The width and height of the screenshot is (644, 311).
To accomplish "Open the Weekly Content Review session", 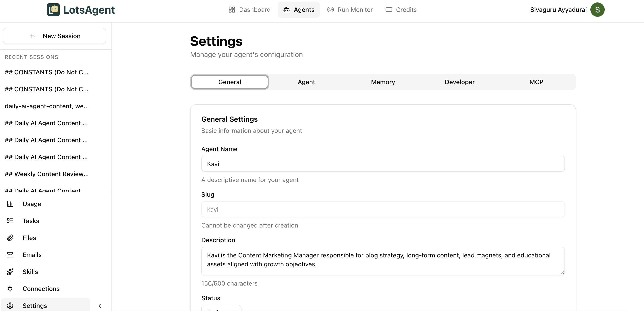I will point(46,174).
